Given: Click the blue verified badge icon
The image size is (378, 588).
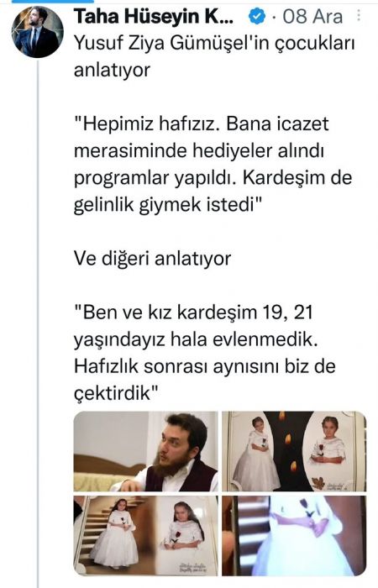Looking at the screenshot, I should click(257, 17).
